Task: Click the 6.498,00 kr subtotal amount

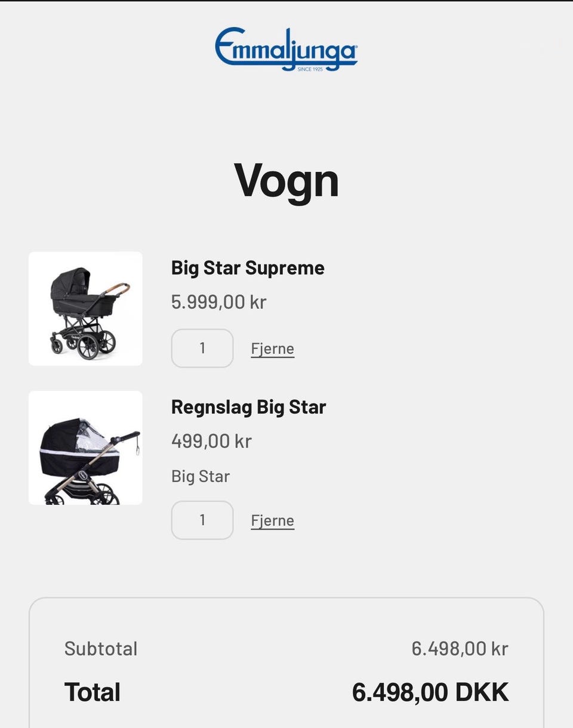Action: (x=460, y=649)
